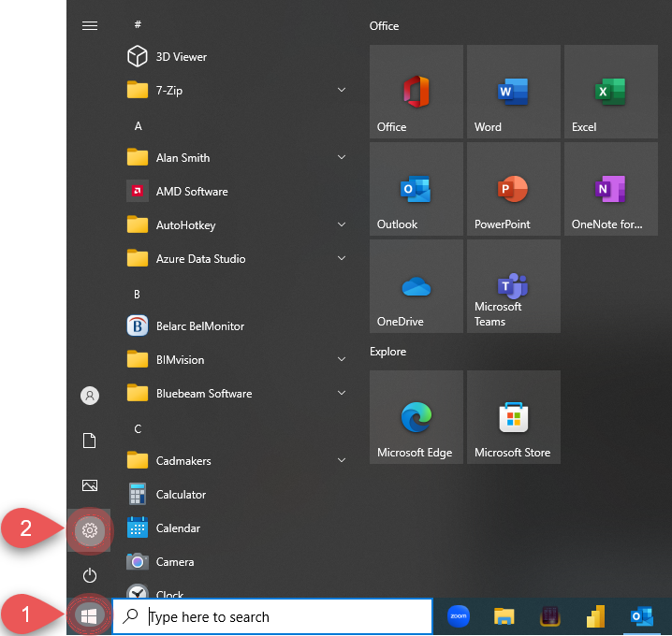Open the Bluebeam Software folder entry
The height and width of the screenshot is (636, 672).
click(x=238, y=393)
